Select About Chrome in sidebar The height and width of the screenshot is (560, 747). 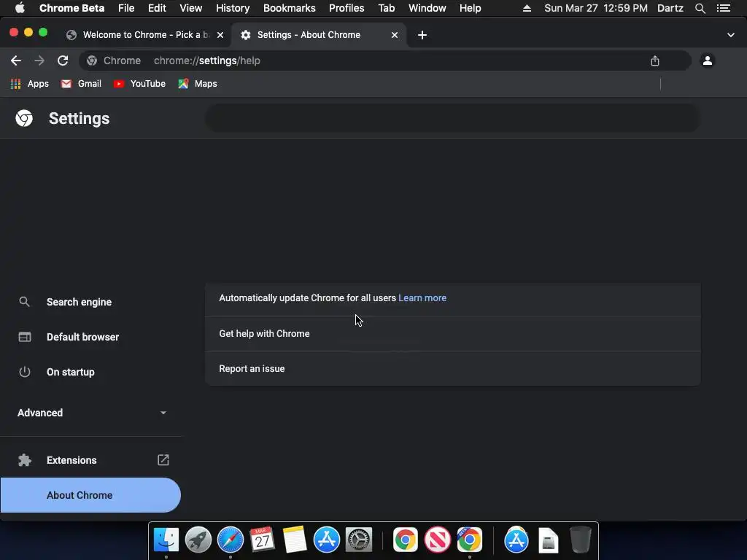90,495
